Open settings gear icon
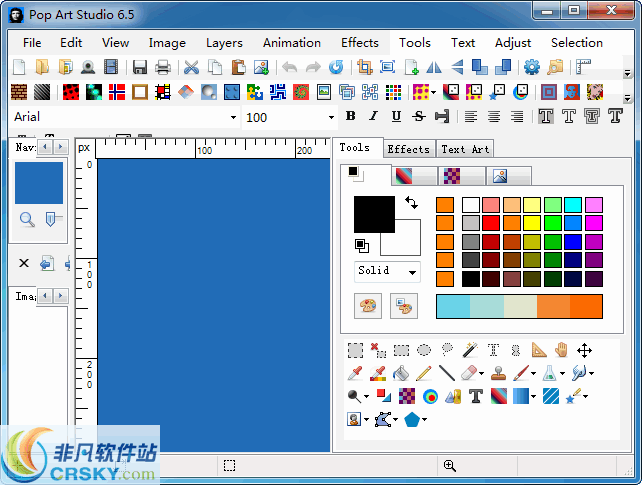 pos(531,67)
